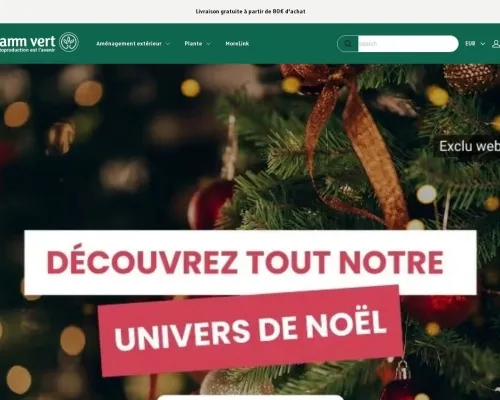The image size is (500, 400).
Task: Open the user account icon
Action: tap(496, 44)
